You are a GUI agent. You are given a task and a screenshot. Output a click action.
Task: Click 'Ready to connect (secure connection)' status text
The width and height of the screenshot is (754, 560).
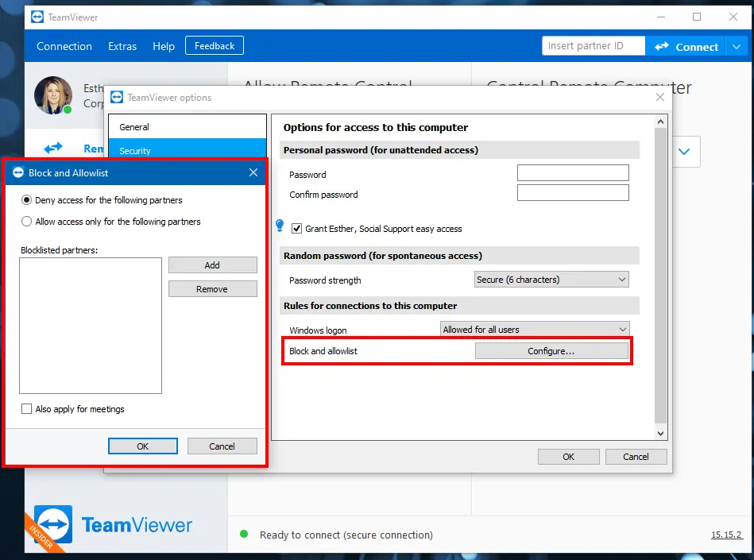click(346, 535)
